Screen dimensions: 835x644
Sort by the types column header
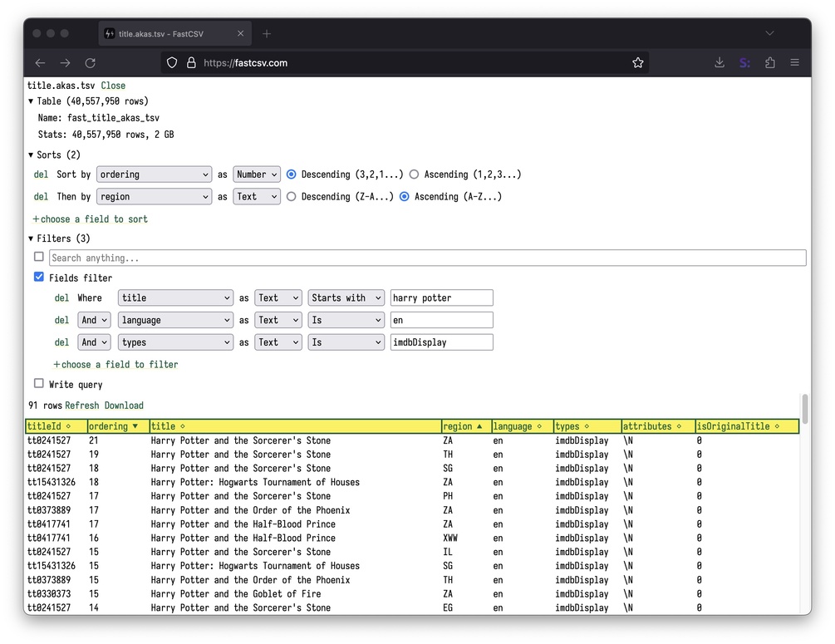point(587,426)
